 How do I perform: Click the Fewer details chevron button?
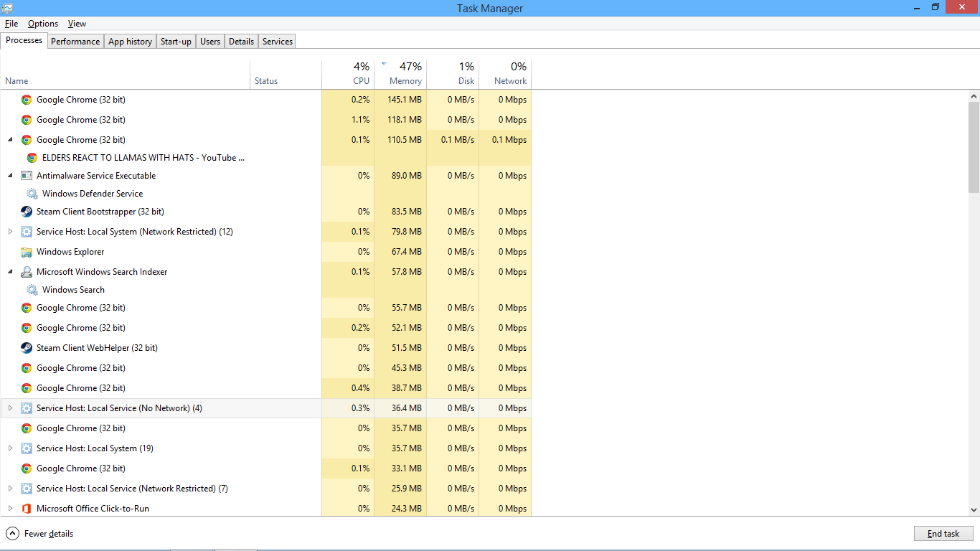pos(12,534)
